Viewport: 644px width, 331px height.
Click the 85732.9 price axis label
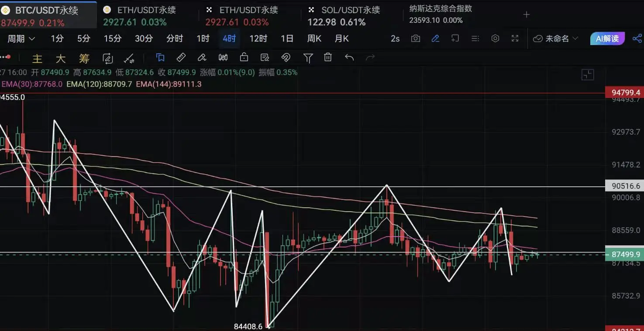click(x=626, y=296)
